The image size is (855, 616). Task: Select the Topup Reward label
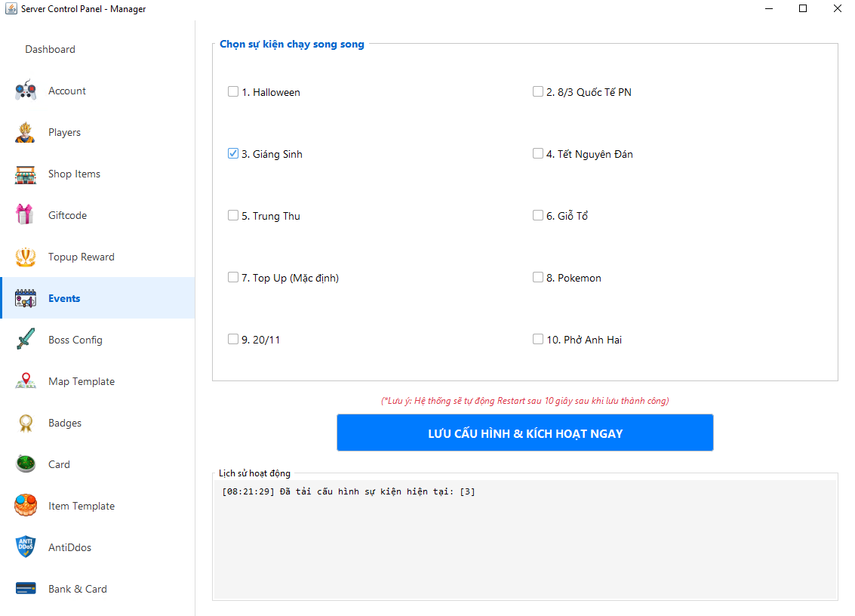[82, 257]
